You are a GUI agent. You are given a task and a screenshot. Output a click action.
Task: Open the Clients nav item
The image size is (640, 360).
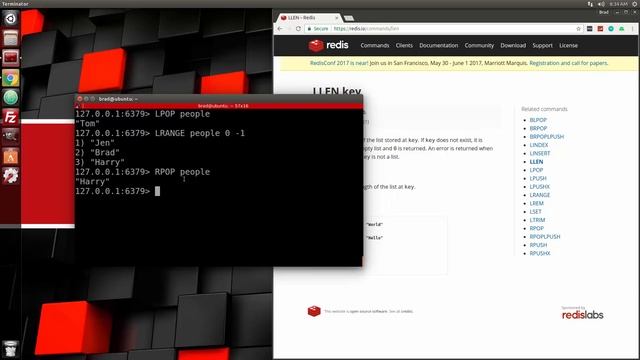(x=404, y=45)
